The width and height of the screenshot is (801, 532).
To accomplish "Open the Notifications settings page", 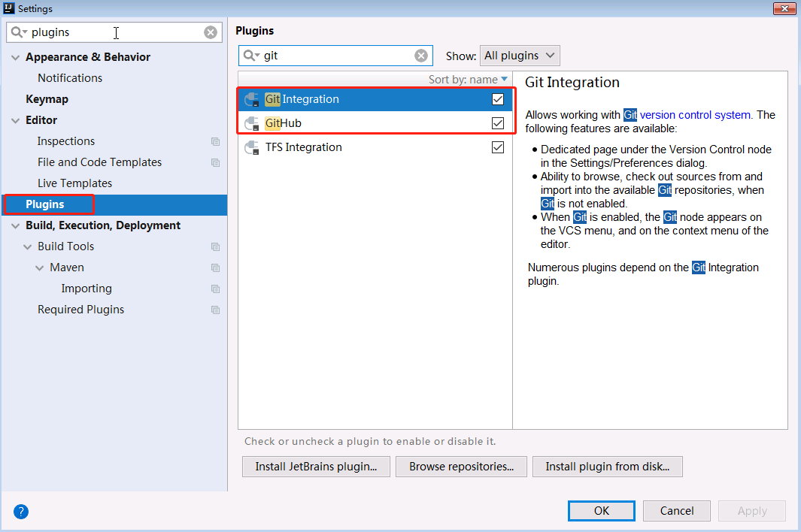I will point(70,78).
